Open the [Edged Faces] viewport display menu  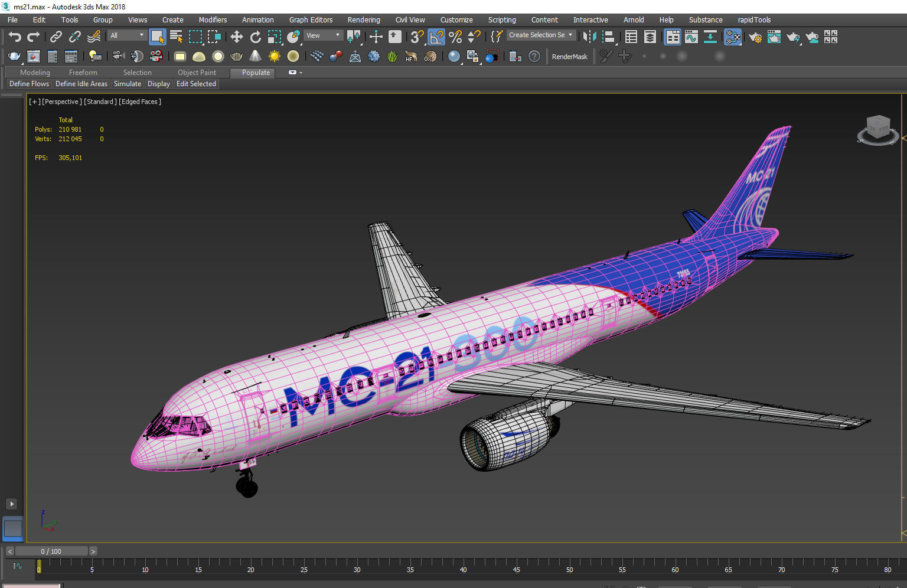(x=140, y=102)
